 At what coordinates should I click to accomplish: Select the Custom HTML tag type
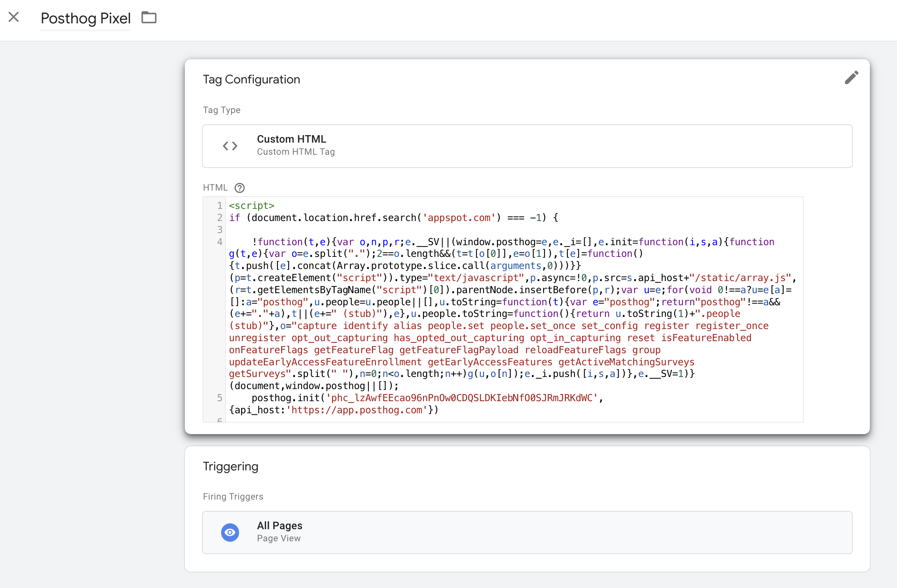coord(527,146)
